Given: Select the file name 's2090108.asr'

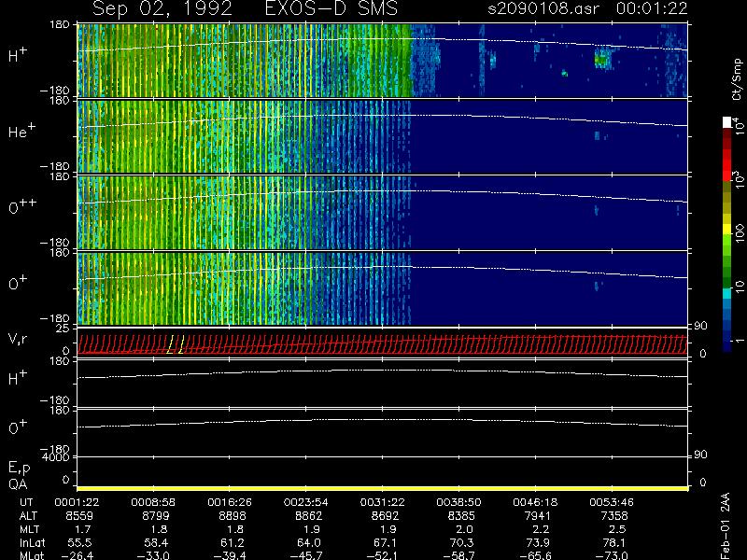Looking at the screenshot, I should point(543,8).
